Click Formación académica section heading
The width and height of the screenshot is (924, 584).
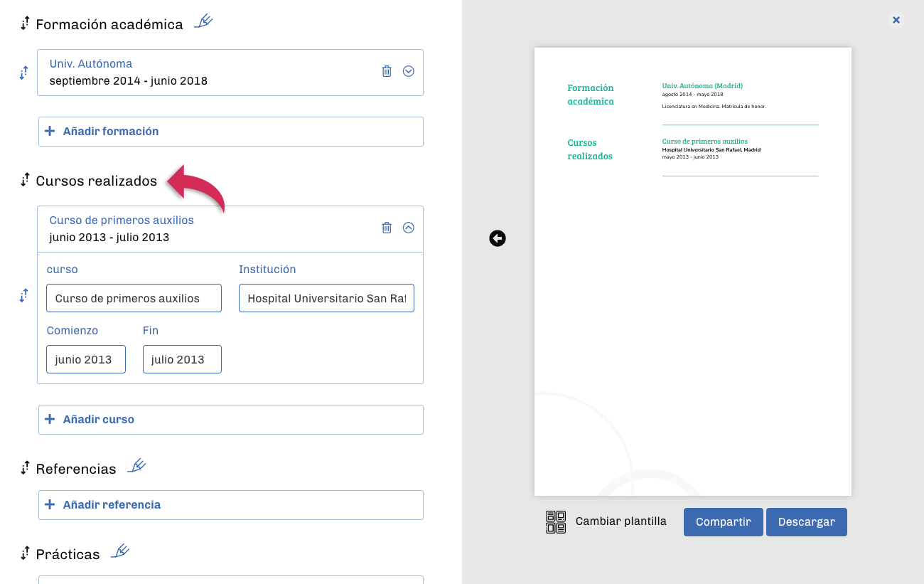(109, 24)
